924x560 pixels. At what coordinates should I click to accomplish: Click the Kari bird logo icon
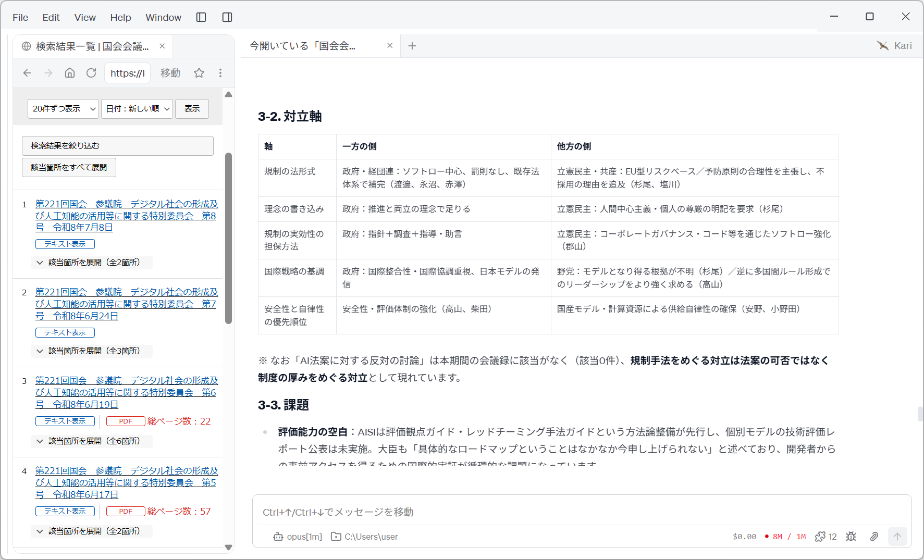(883, 46)
